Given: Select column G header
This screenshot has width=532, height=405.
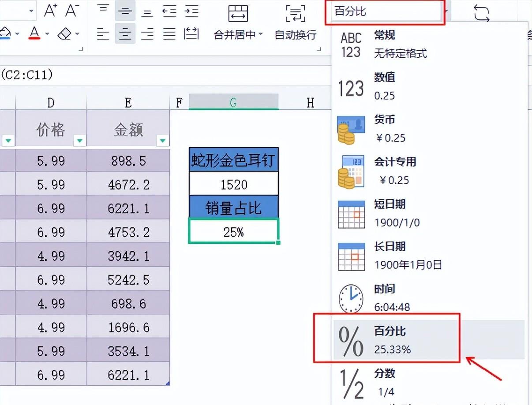Looking at the screenshot, I should (x=233, y=102).
